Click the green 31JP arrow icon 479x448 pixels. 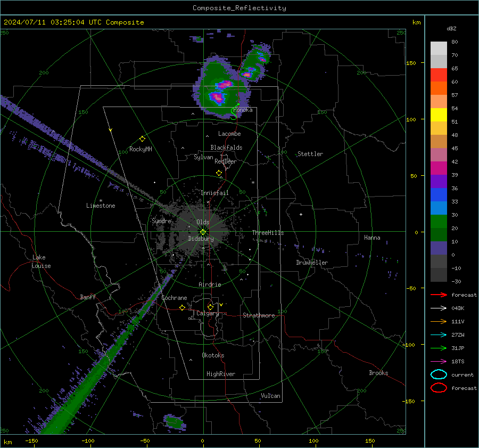439,348
